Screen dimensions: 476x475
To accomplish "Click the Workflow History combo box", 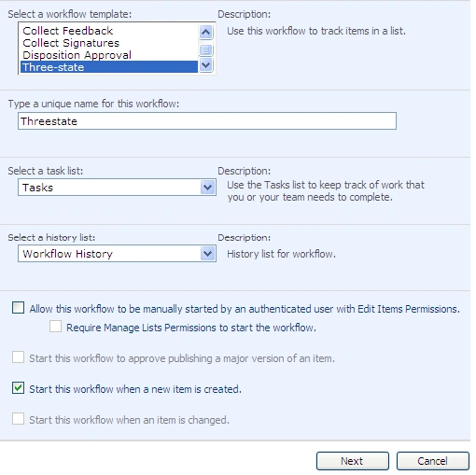I will pos(117,254).
